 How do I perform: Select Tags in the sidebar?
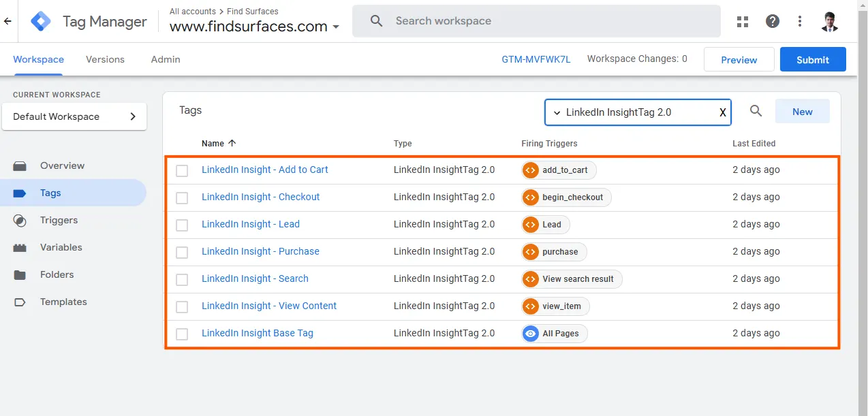[73, 193]
